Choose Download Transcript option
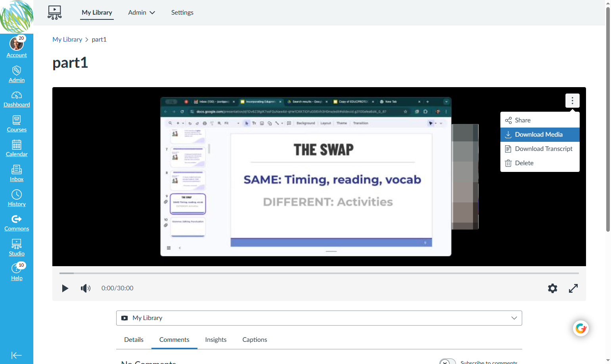The width and height of the screenshot is (611, 364). tap(540, 149)
